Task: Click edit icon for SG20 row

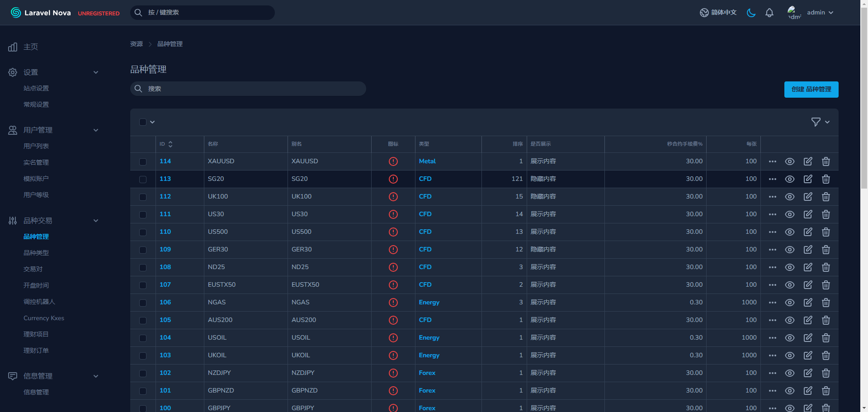Action: pyautogui.click(x=807, y=179)
